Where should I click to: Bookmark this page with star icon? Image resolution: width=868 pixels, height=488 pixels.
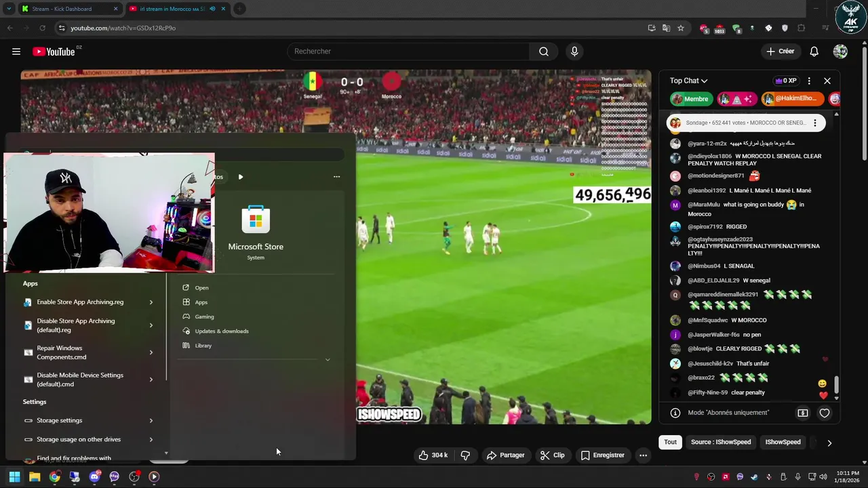point(680,28)
